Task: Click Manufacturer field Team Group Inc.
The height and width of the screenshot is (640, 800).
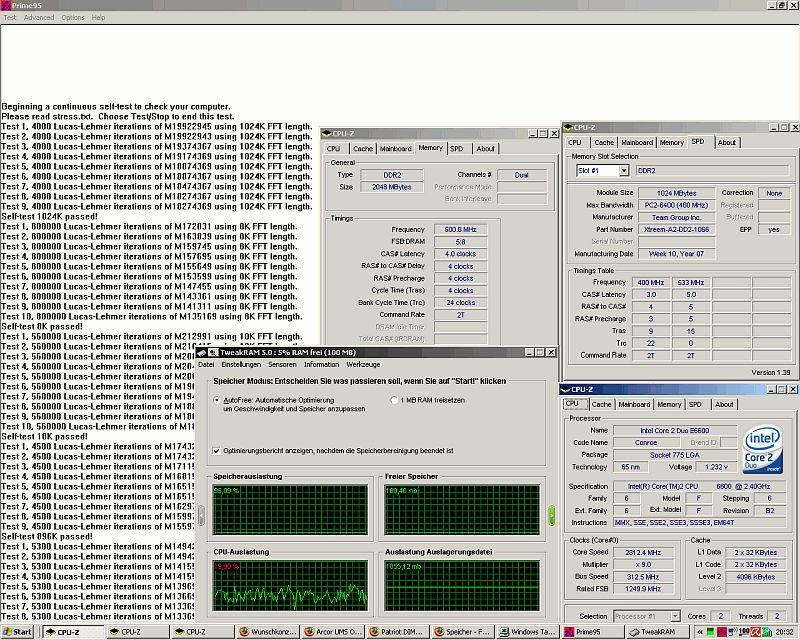Action: 677,217
